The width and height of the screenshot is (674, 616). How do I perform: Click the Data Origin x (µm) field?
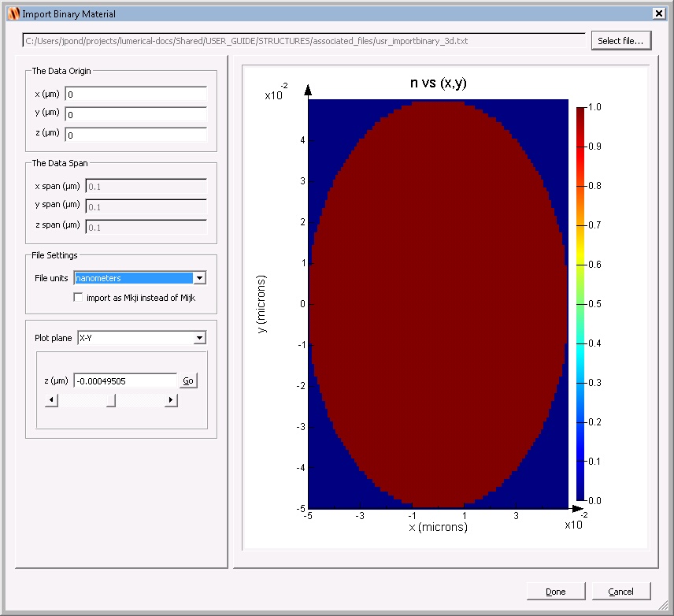(x=136, y=95)
